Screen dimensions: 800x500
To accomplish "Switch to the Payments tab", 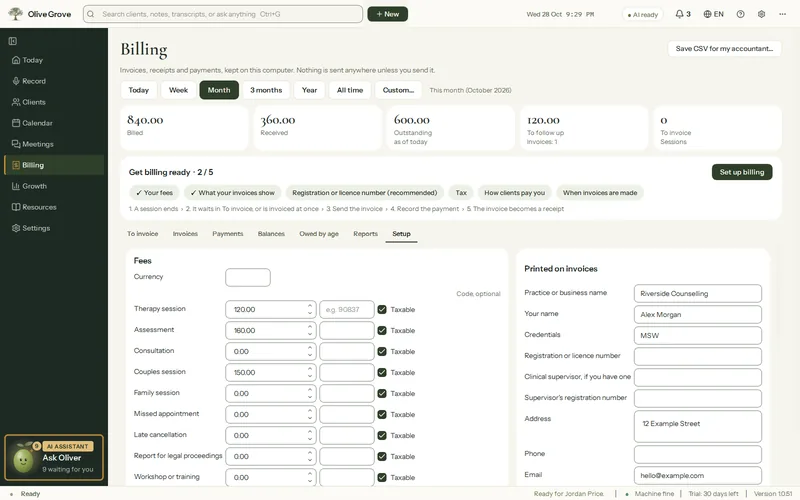I will pyautogui.click(x=228, y=234).
